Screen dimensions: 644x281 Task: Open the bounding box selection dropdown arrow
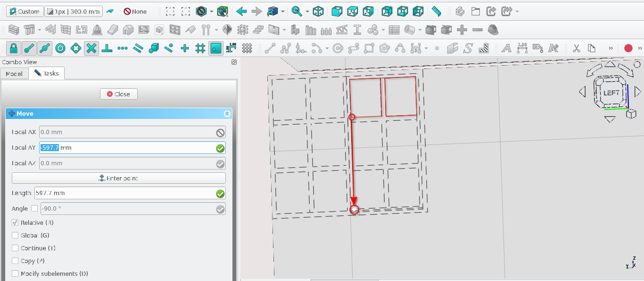pyautogui.click(x=212, y=11)
